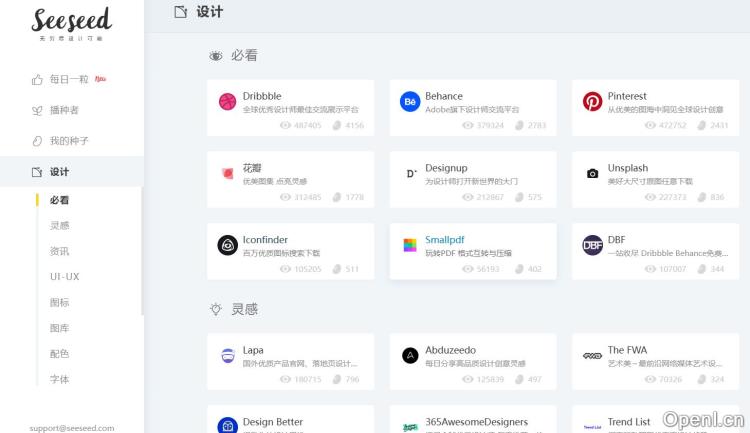This screenshot has width=750, height=433.
Task: Open the Smallpdf colorful square icon
Action: click(410, 245)
